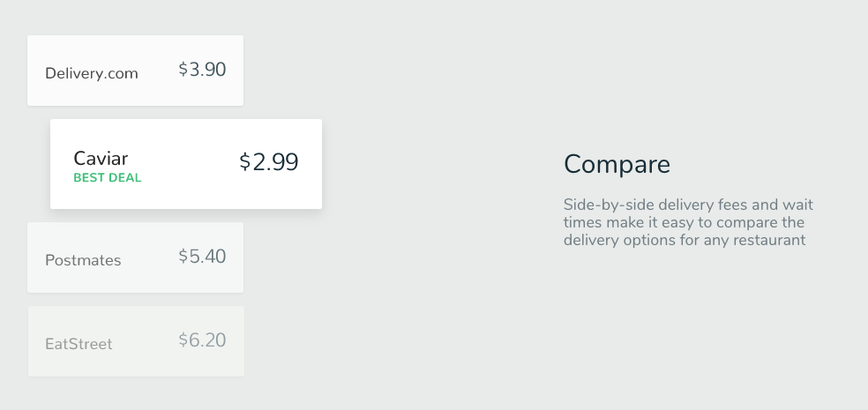868x410 pixels.
Task: Click the Postmates service name
Action: 83,260
